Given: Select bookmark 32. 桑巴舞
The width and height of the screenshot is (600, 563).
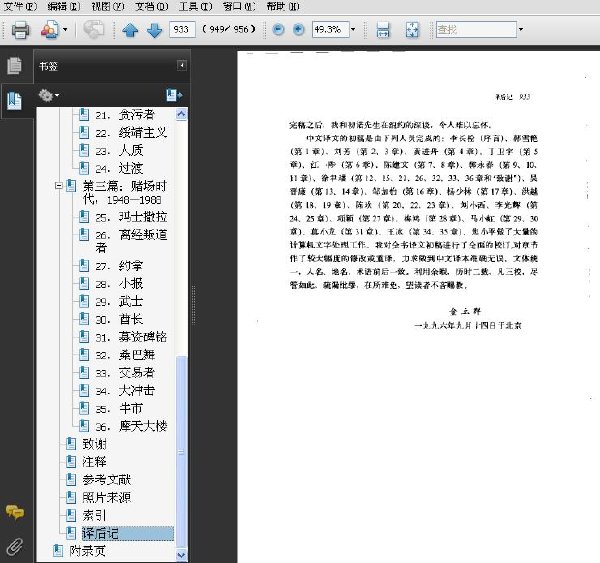Looking at the screenshot, I should click(x=125, y=355).
